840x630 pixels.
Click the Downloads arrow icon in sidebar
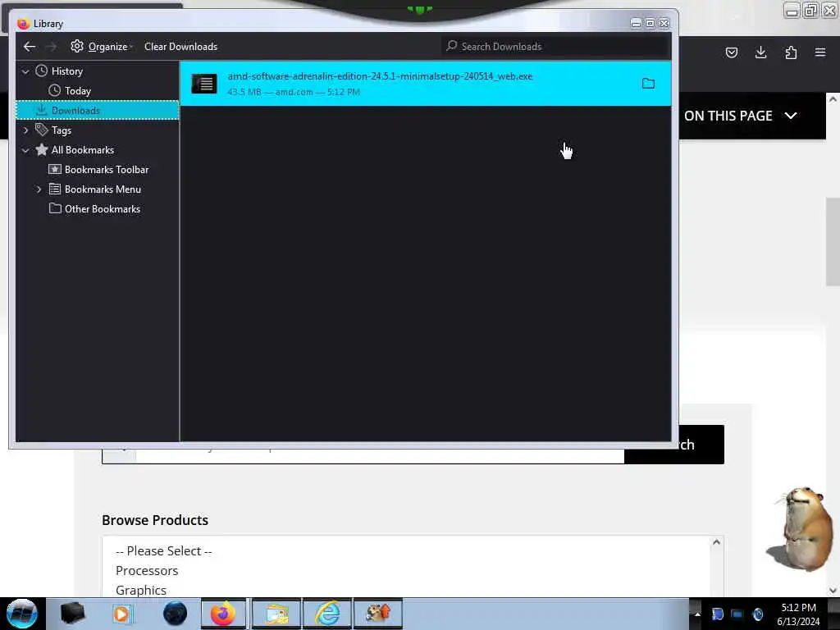click(x=41, y=110)
